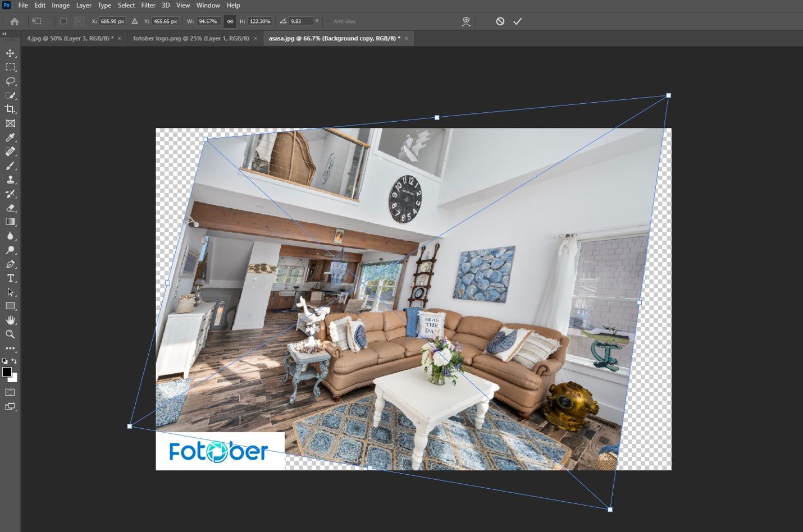
Task: Expand the collapsed toolbar with double arrows
Action: (x=4, y=34)
